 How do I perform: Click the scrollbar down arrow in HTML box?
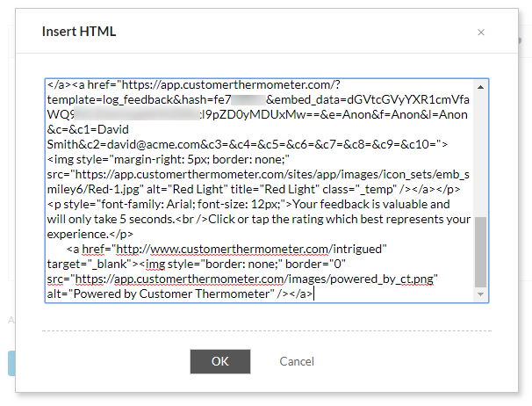point(480,294)
